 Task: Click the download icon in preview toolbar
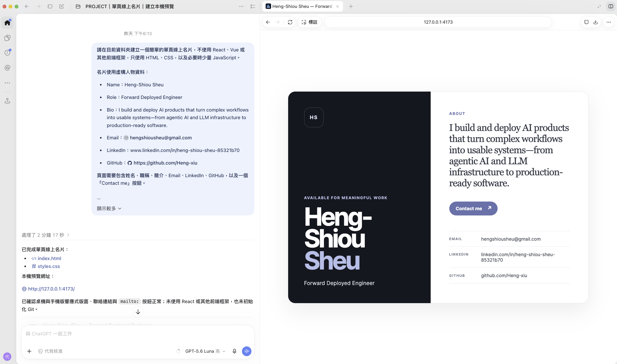595,22
